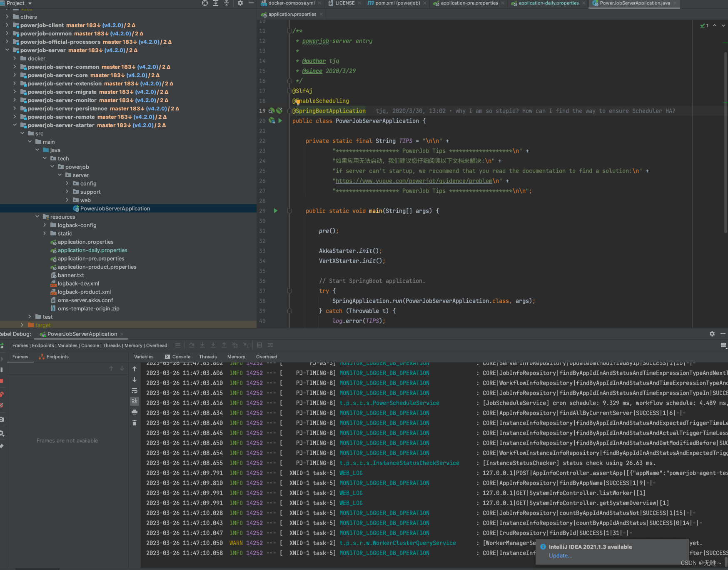Click run gutter arrow at line 20
Screen dimensions: 728x570
280,121
